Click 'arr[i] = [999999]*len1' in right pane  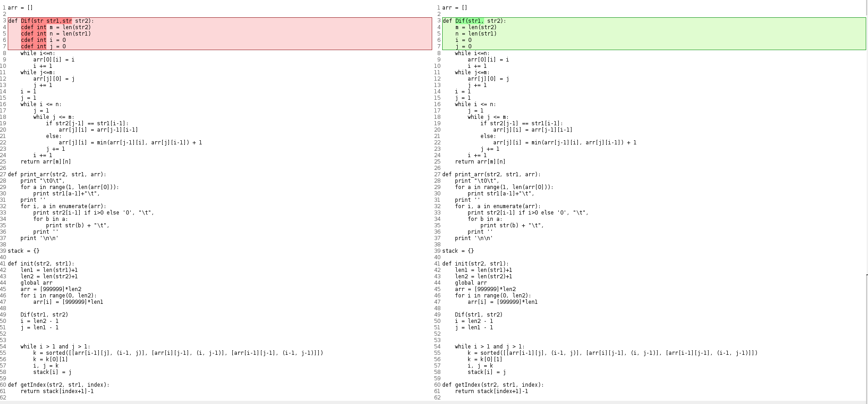pyautogui.click(x=503, y=302)
